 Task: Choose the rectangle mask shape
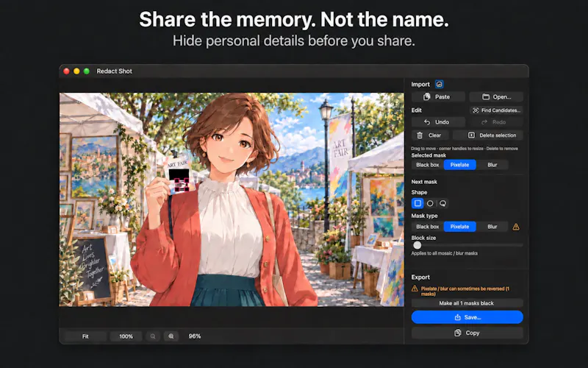coord(417,203)
